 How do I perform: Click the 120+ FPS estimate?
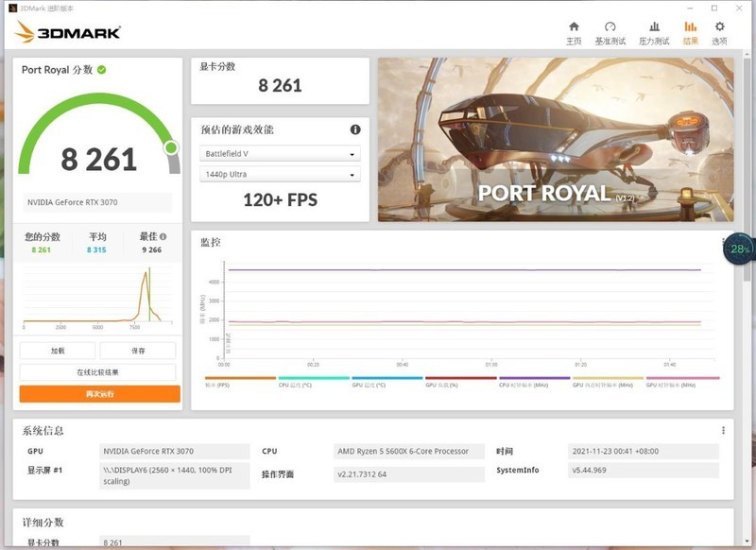[280, 200]
